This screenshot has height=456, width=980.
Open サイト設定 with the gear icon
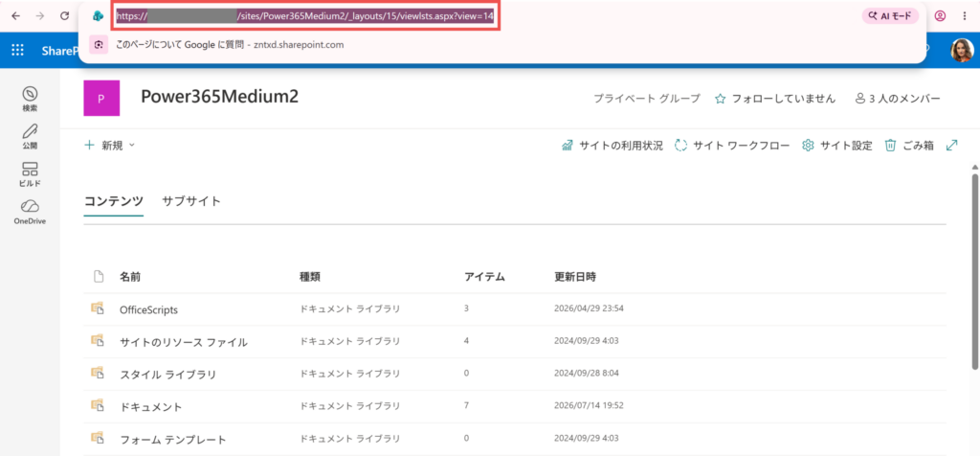836,146
